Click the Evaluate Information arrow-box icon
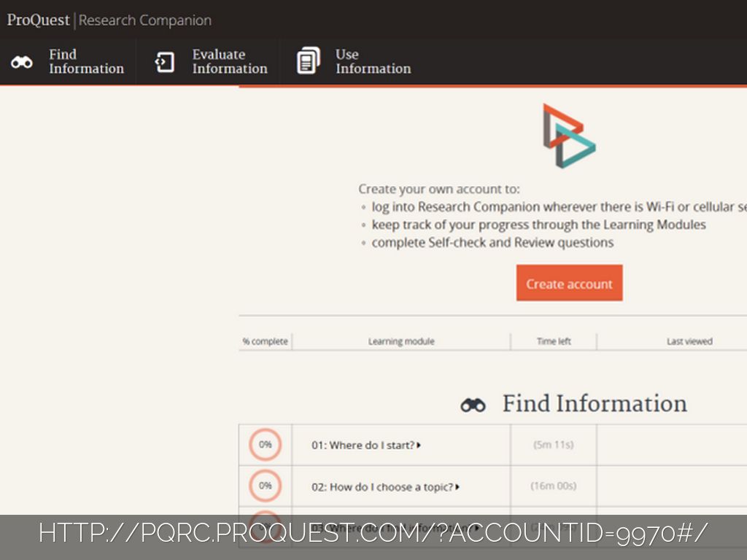The height and width of the screenshot is (560, 747). point(165,63)
